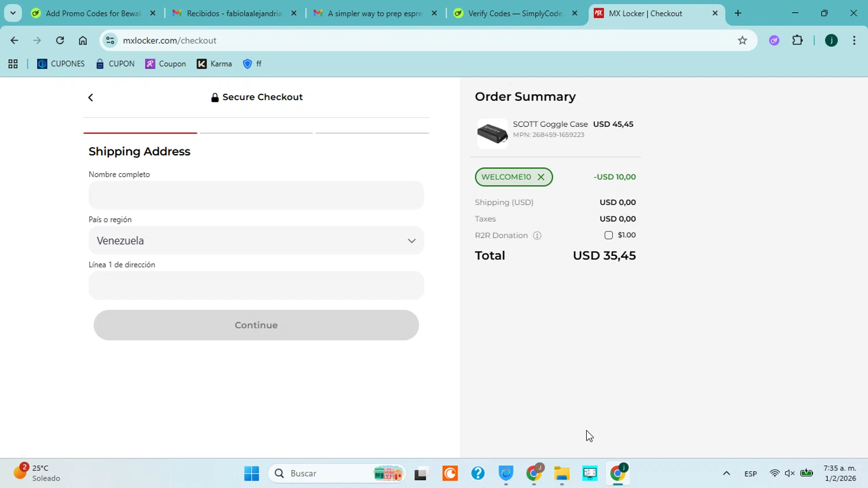Click the MPN: 268459-1659223 text
The image size is (868, 488).
[x=549, y=135]
